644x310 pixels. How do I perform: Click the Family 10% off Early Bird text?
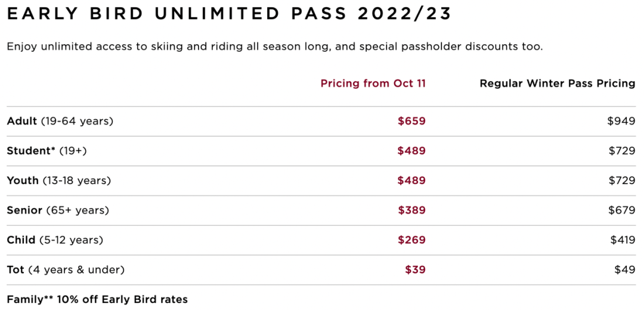click(x=97, y=299)
